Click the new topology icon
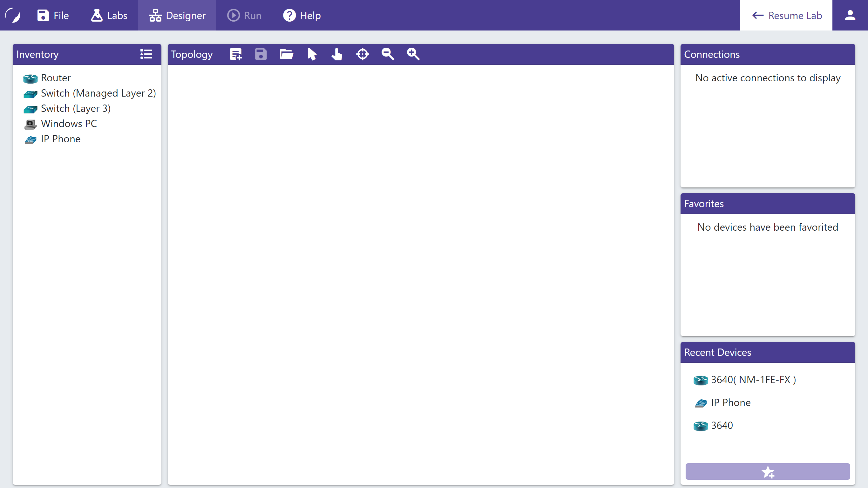Screen dimensions: 868x488 click(x=235, y=54)
